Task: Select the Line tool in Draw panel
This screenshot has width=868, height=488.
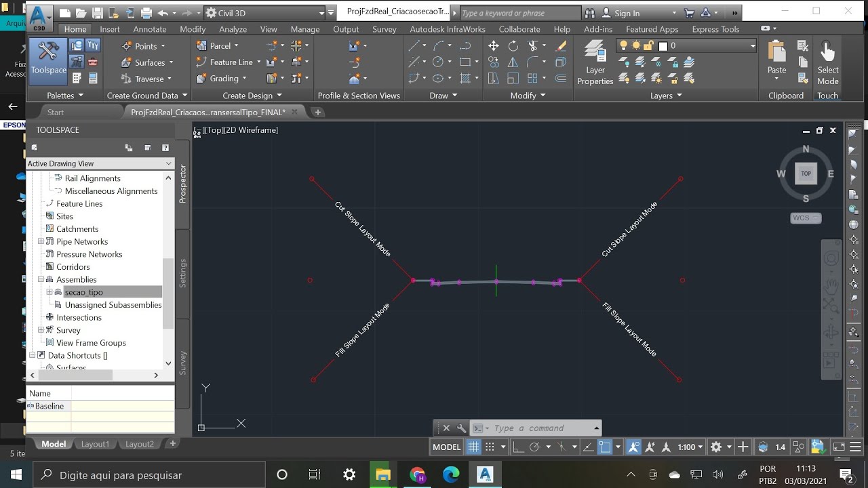Action: coord(414,45)
